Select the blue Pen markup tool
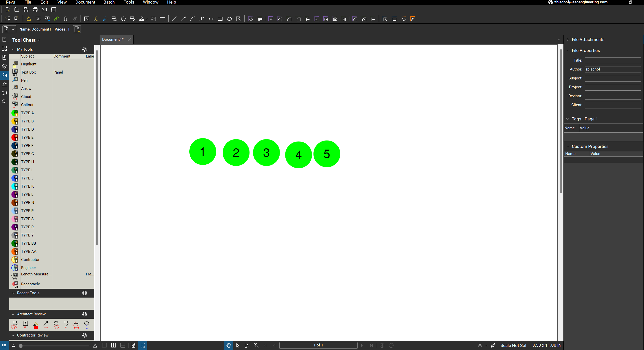Image resolution: width=644 pixels, height=350 pixels. 24,80
